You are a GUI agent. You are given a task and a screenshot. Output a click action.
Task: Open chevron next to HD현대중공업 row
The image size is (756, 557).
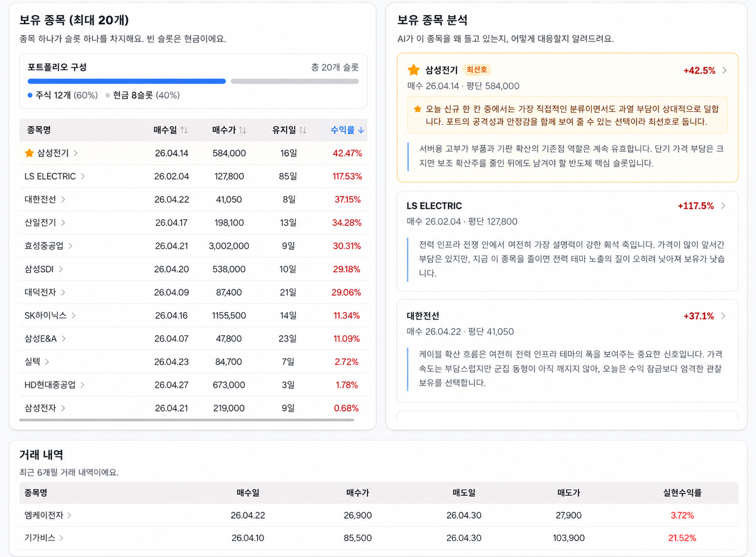pos(82,385)
